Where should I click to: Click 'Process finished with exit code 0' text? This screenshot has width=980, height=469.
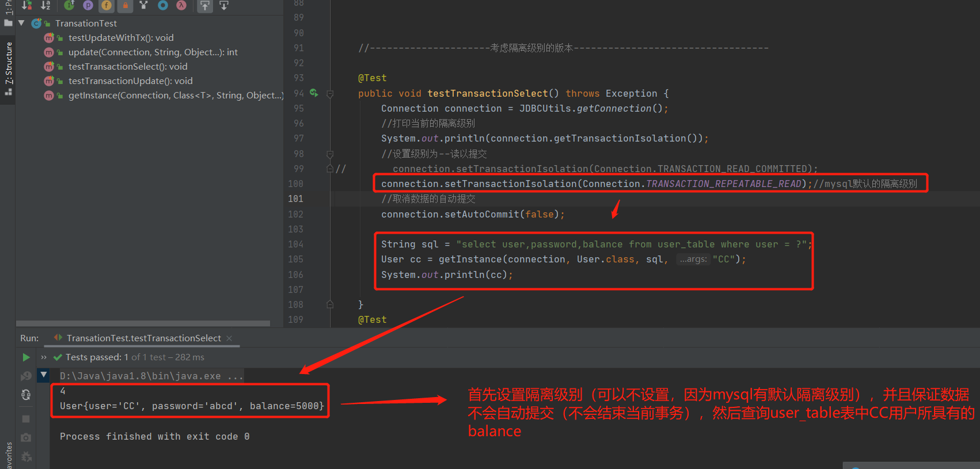click(x=154, y=436)
